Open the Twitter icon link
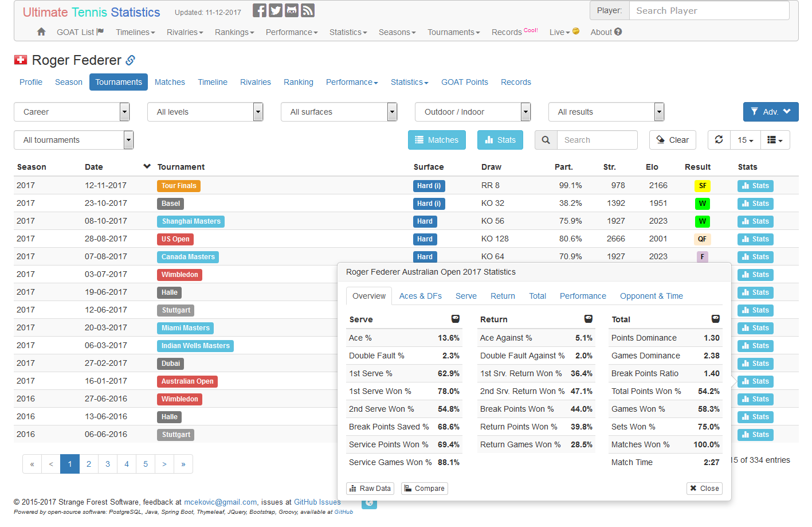The height and width of the screenshot is (527, 812). pyautogui.click(x=276, y=11)
